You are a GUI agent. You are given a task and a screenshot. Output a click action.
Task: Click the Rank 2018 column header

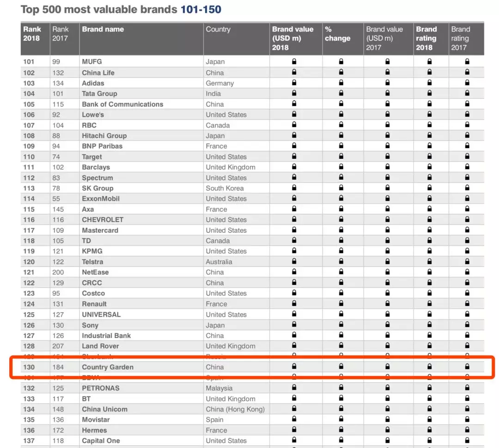(32, 34)
